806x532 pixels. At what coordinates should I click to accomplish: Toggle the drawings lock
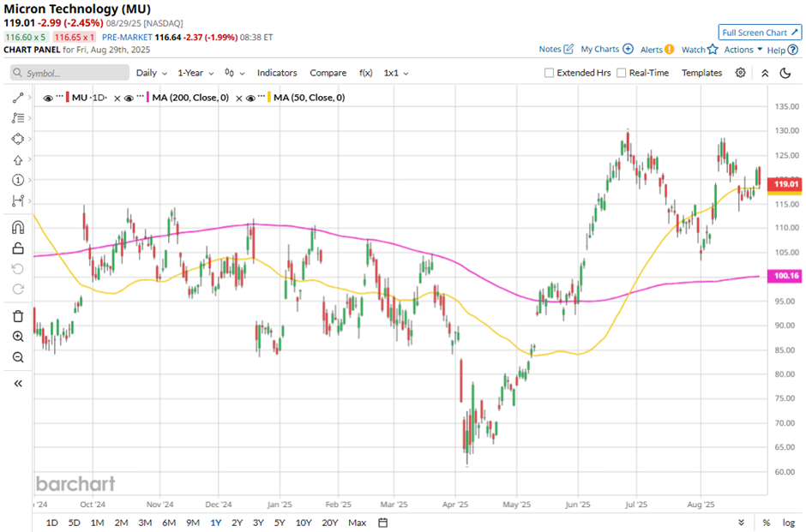(x=18, y=248)
